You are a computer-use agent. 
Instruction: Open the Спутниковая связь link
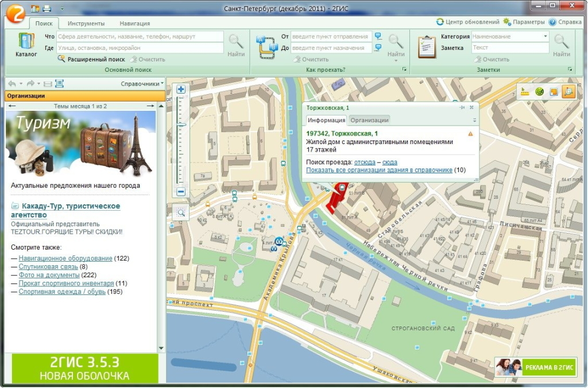[48, 266]
